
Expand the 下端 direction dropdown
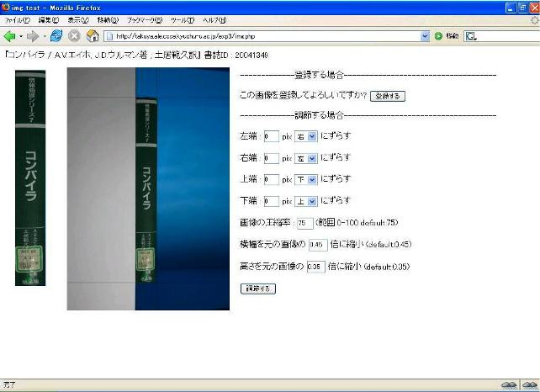click(305, 202)
